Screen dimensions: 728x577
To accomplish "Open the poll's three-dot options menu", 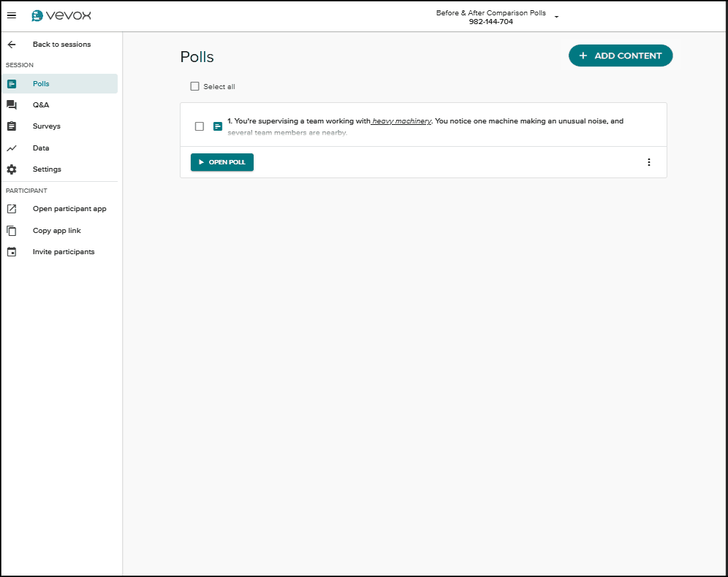I will point(649,162).
